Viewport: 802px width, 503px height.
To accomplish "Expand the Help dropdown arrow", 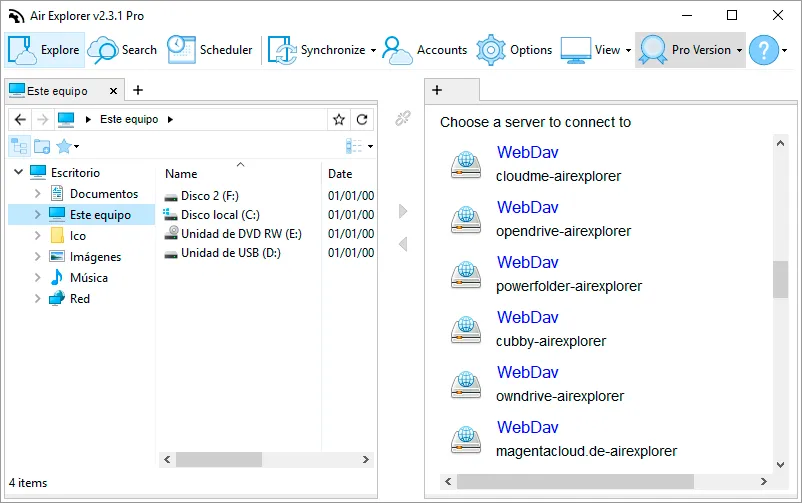I will pos(785,50).
